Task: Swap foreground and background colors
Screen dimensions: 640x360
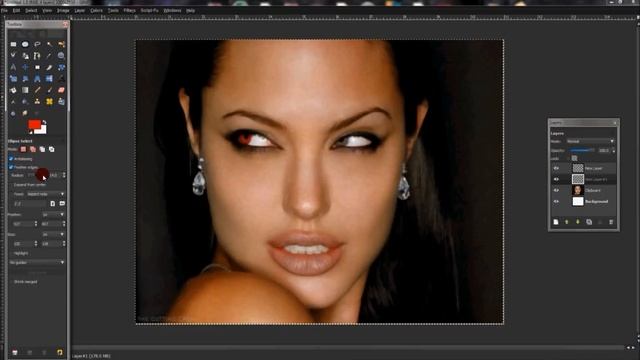Action: pyautogui.click(x=45, y=122)
